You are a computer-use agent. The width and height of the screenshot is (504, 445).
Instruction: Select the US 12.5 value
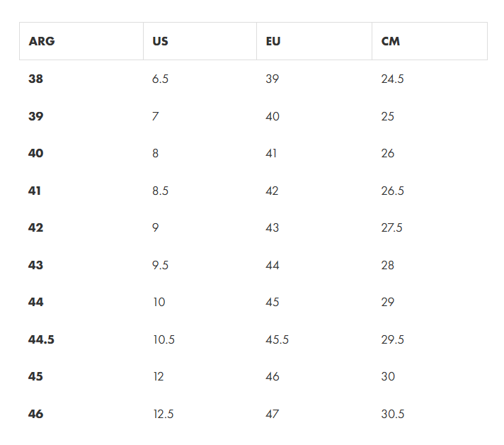click(x=164, y=414)
